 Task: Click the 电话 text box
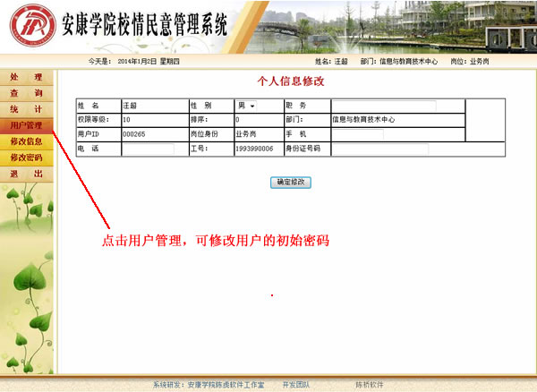pyautogui.click(x=148, y=149)
